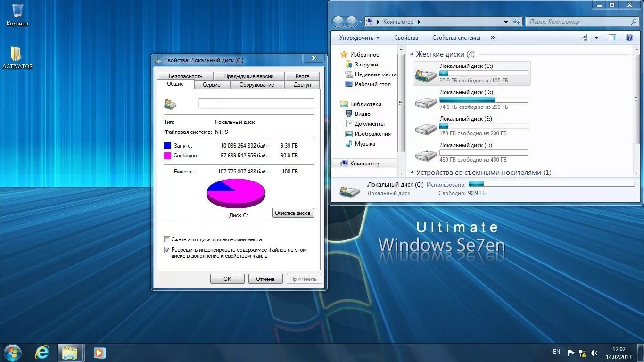
Task: Click Свойства in Explorer toolbar
Action: (406, 38)
